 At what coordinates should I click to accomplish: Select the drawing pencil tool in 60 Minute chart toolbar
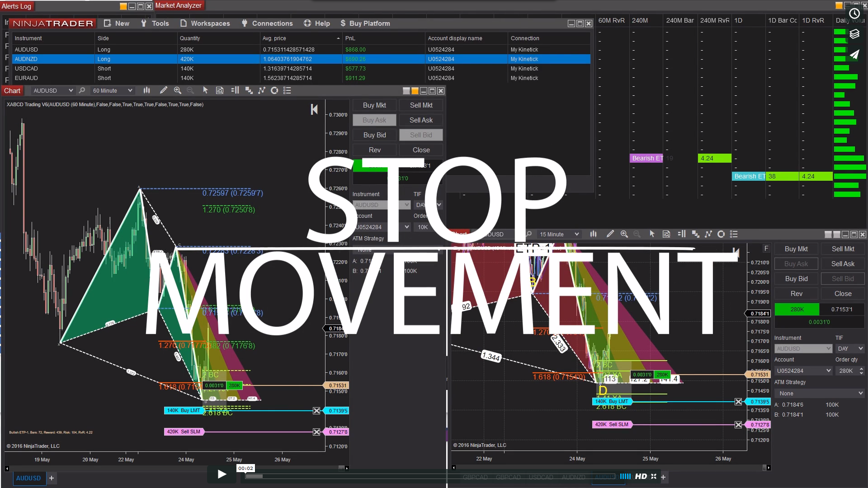click(x=163, y=90)
